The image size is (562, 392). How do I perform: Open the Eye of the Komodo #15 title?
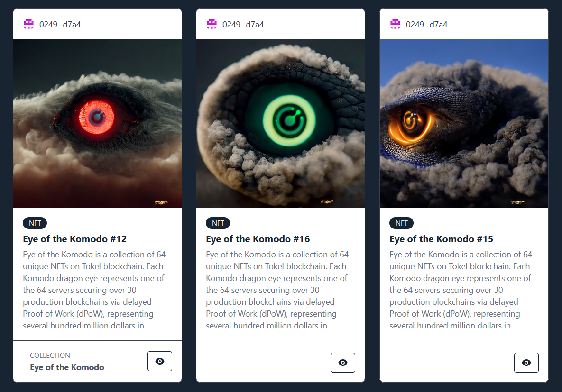(x=441, y=239)
